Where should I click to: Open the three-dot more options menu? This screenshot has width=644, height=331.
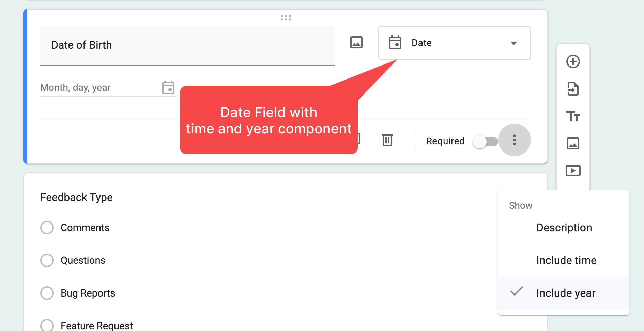point(514,140)
